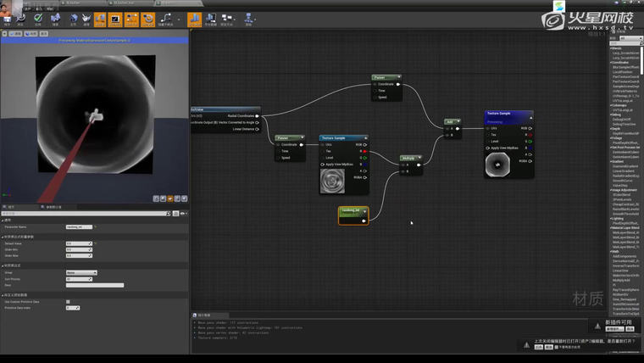The width and height of the screenshot is (644, 363).
Task: Switch to the Details panel tab
Action: coord(12,206)
